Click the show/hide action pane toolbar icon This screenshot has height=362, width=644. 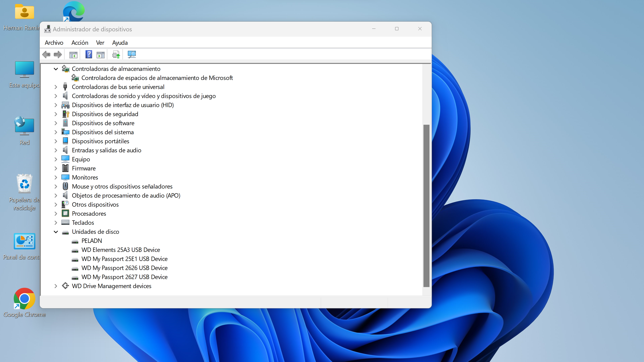[100, 54]
